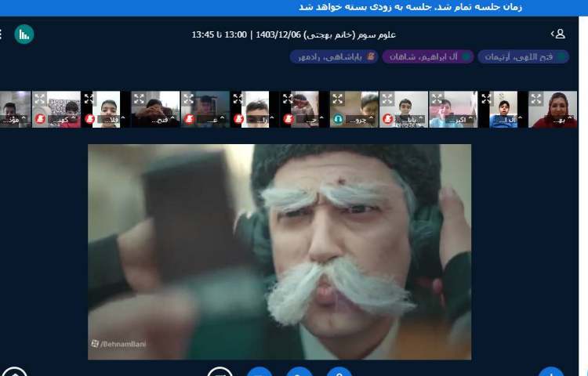Open the مؤذ... webcam name dropdown
The height and width of the screenshot is (376, 588).
[14, 120]
